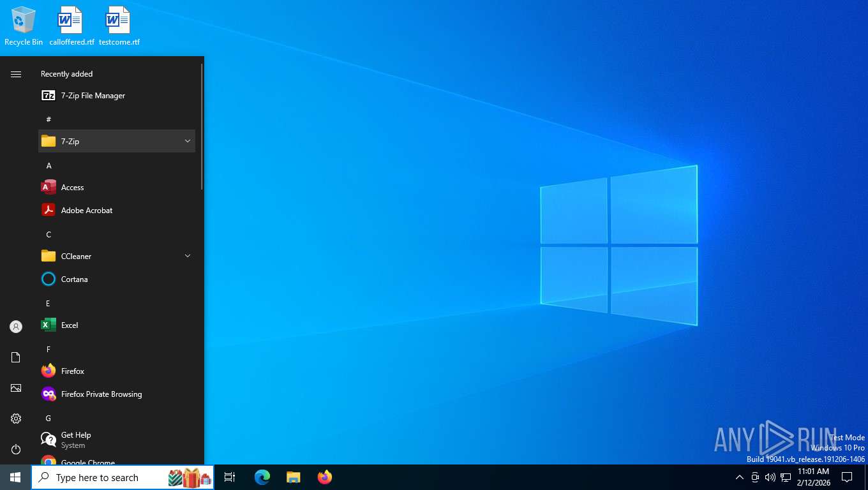
Task: Launch Cortana from the app list
Action: tap(117, 279)
